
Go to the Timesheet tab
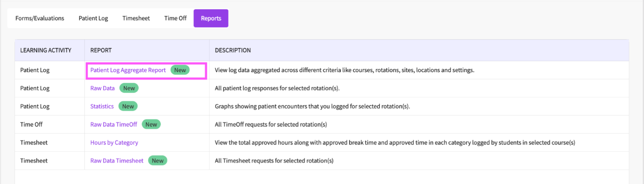[136, 18]
